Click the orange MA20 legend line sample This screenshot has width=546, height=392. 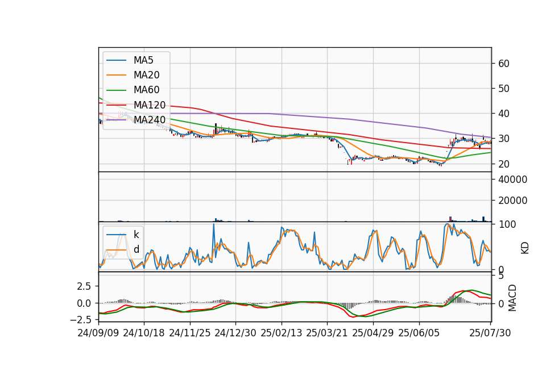116,75
